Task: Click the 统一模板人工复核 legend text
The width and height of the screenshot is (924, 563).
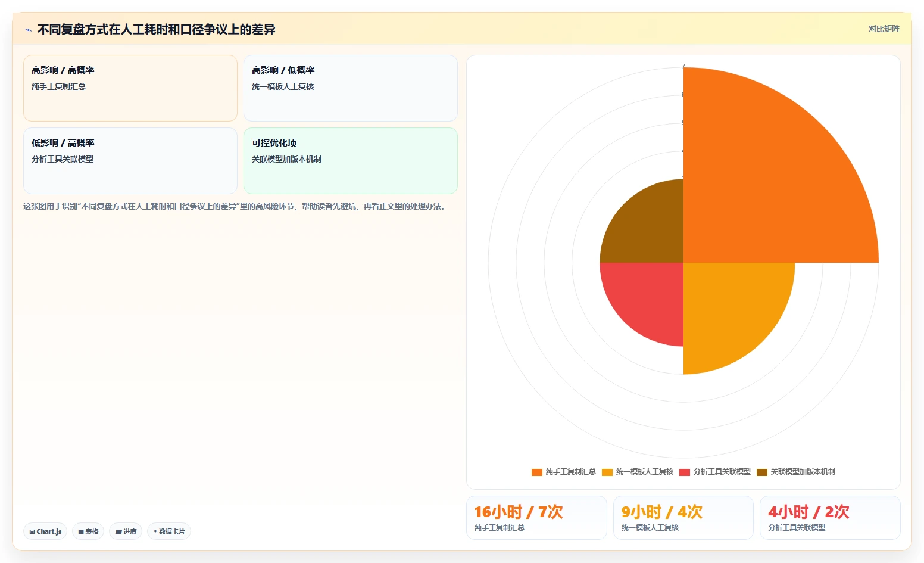Action: tap(645, 472)
